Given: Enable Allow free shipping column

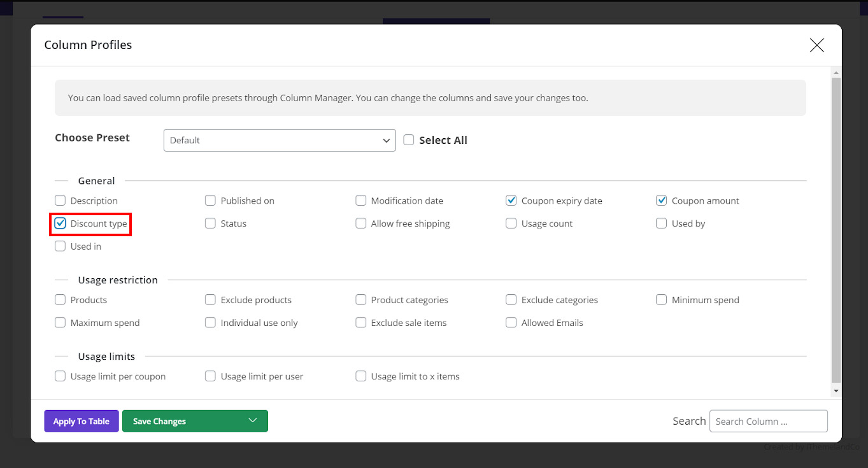Looking at the screenshot, I should 360,223.
